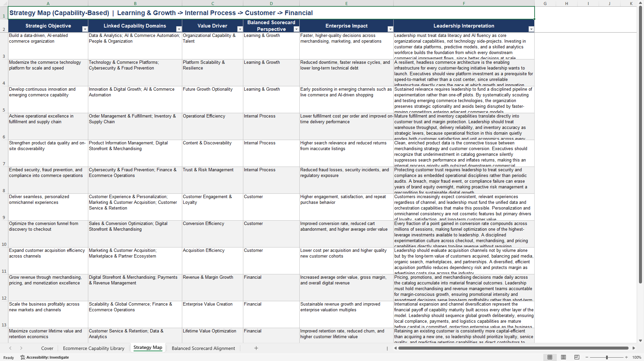The height and width of the screenshot is (361, 644).
Task: Open the Linked Capability Domains filter dropdown
Action: click(x=179, y=29)
